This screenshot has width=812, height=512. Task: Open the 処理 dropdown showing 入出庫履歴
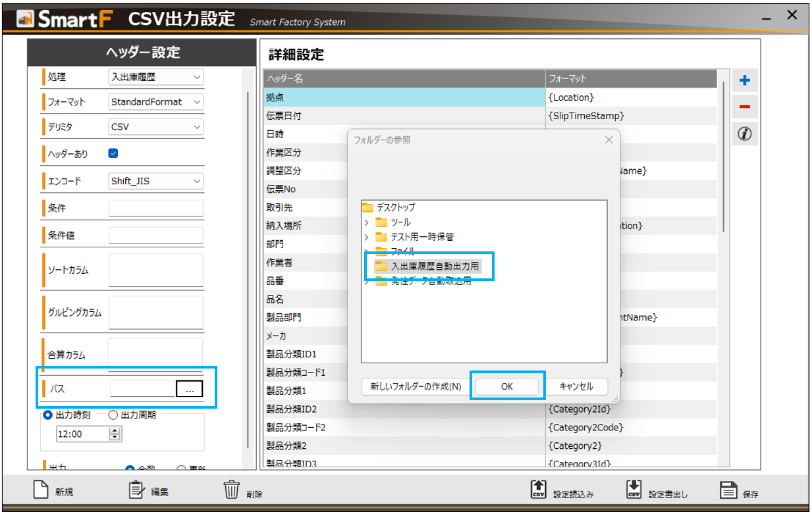[x=155, y=77]
